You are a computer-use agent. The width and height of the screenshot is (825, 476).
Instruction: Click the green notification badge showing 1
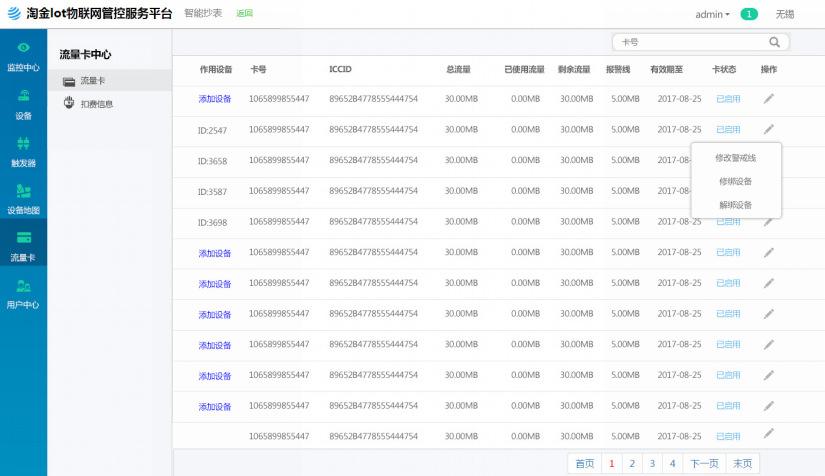(x=749, y=14)
